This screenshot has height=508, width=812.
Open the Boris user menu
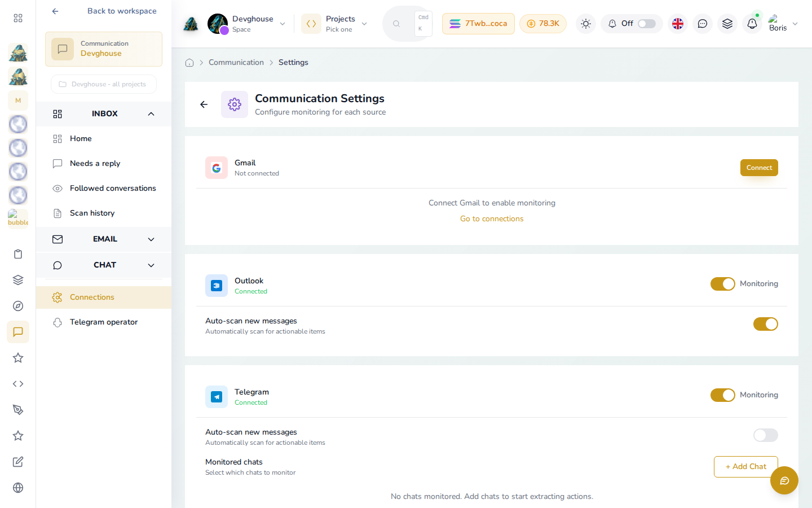tap(783, 24)
